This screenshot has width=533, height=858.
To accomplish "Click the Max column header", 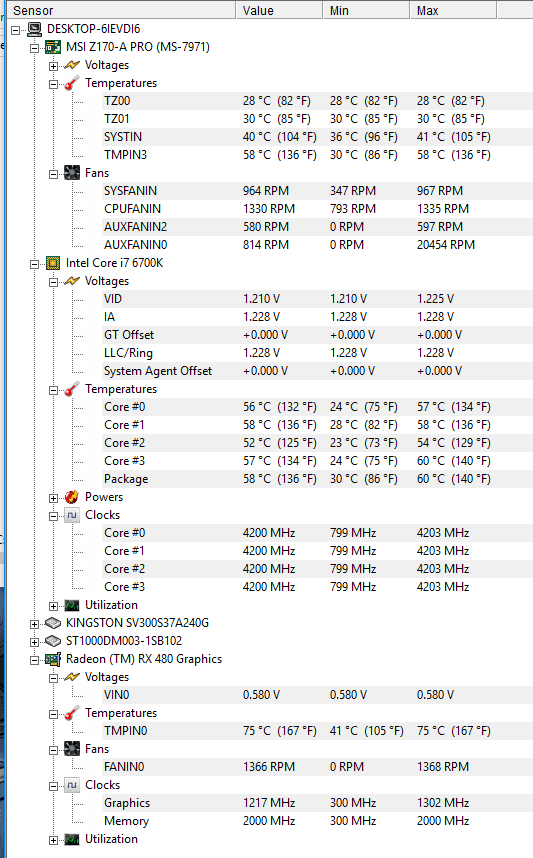I will (x=453, y=10).
